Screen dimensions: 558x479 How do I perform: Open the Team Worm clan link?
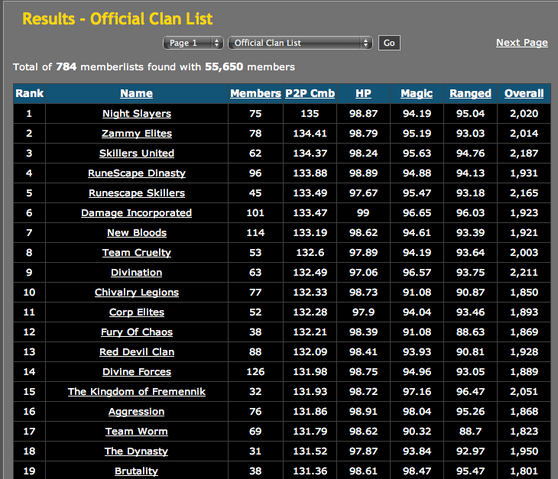coord(137,432)
